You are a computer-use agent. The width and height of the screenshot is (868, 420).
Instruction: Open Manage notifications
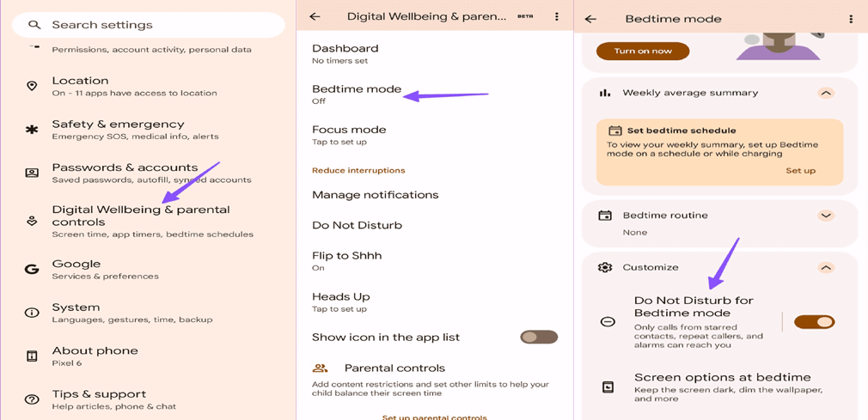(x=435, y=195)
